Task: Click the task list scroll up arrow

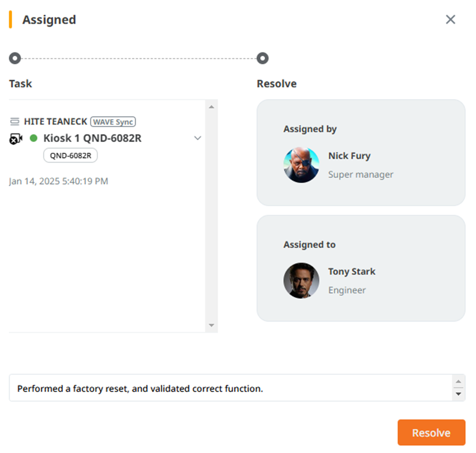Action: pos(211,107)
